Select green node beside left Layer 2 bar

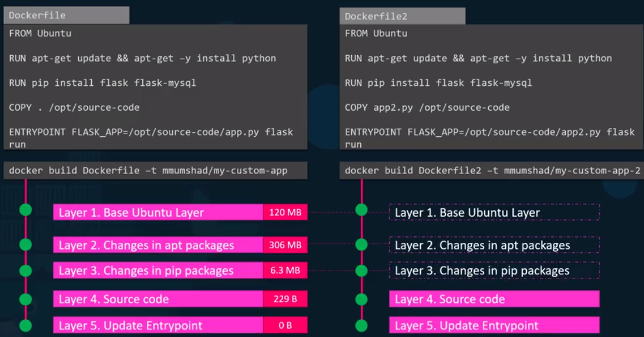(x=25, y=244)
